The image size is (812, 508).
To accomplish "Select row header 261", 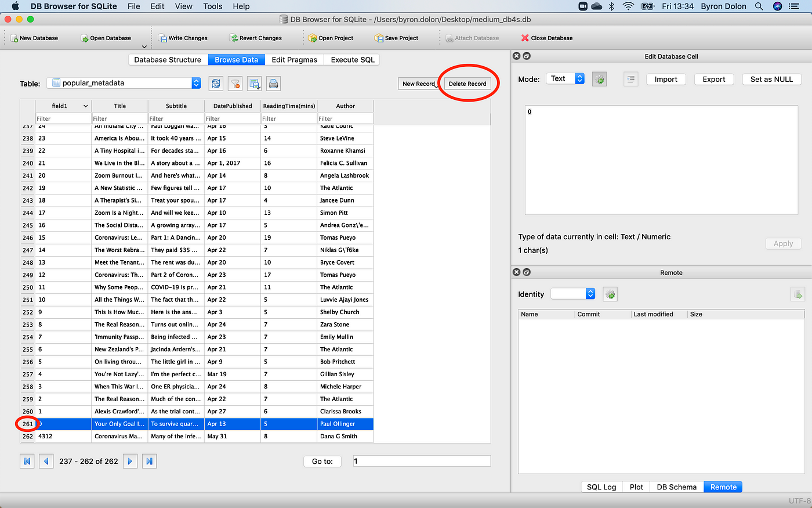I will pos(28,424).
